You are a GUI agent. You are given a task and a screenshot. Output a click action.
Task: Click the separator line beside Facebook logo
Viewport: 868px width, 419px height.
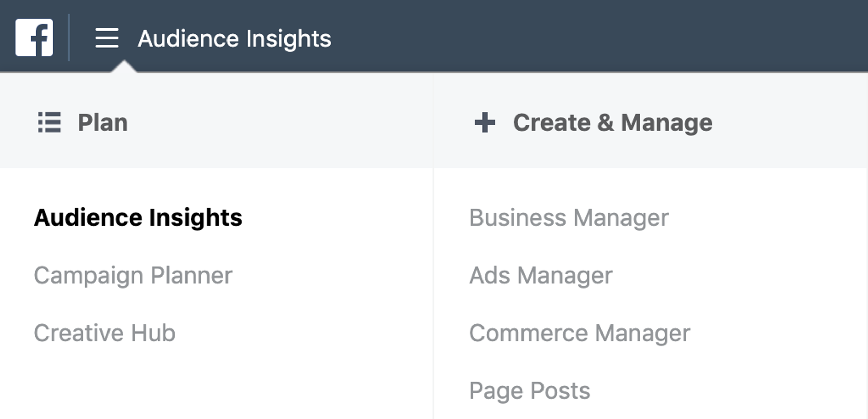(x=69, y=37)
